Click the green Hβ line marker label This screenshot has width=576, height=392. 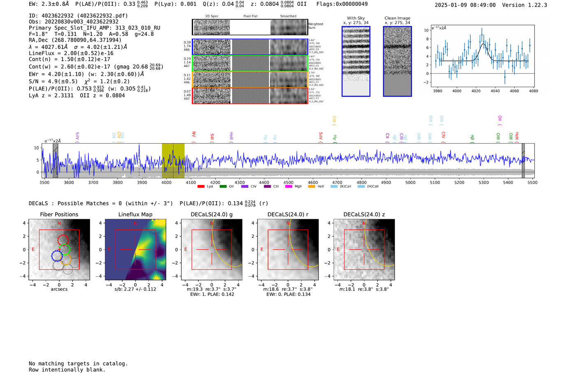tap(472, 138)
